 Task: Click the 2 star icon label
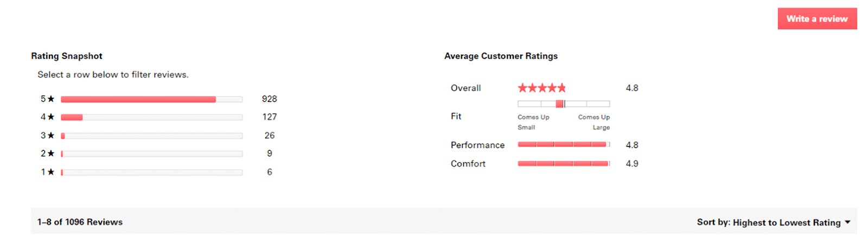[48, 154]
